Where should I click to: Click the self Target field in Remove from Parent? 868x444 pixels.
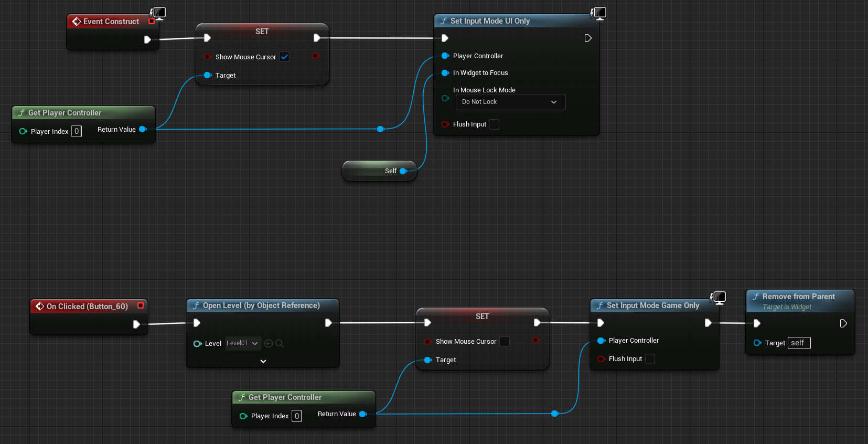799,343
